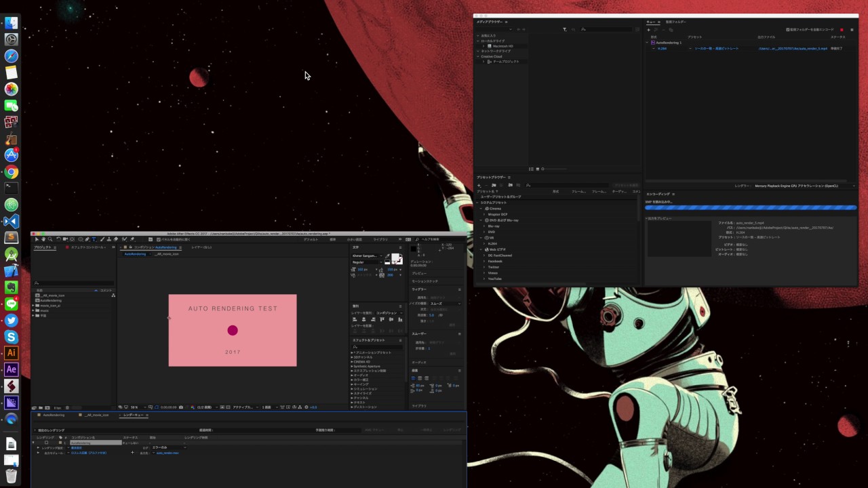The width and height of the screenshot is (868, 488).
Task: Open renderer Mercury Playback Engine dropdown
Action: pos(805,186)
